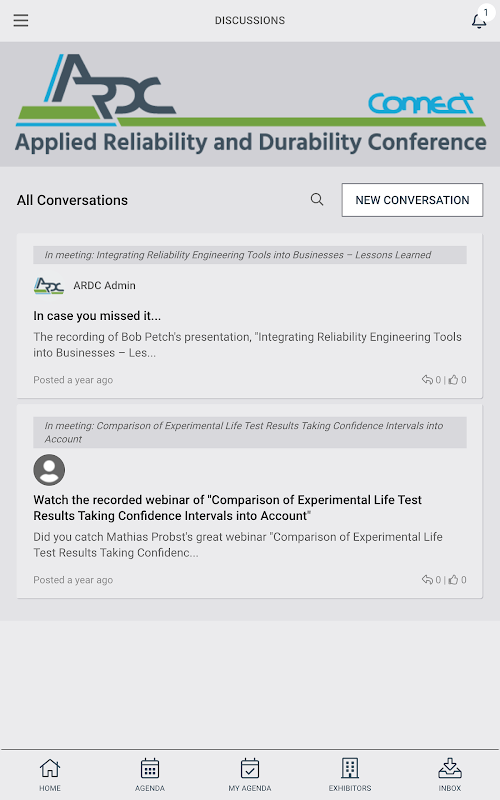
Task: Open Exhibitors tab
Action: 350,774
